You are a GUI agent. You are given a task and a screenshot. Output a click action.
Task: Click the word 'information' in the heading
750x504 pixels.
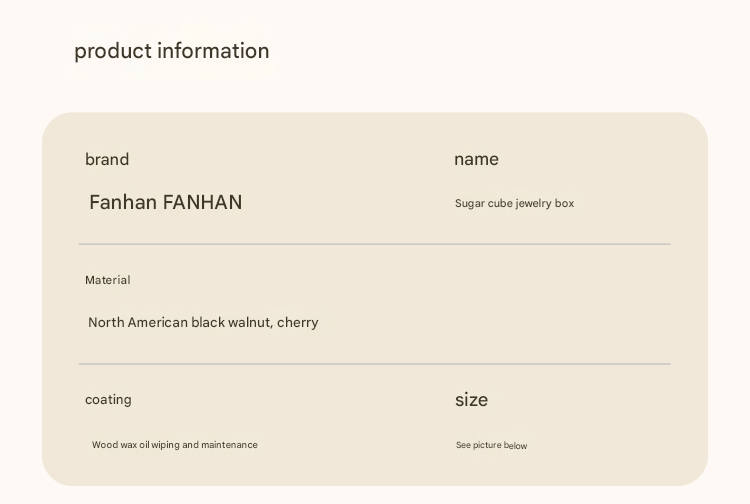pos(213,51)
